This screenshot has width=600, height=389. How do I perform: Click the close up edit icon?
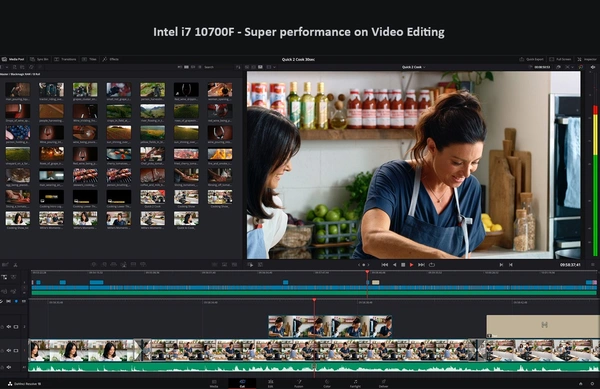(124, 265)
